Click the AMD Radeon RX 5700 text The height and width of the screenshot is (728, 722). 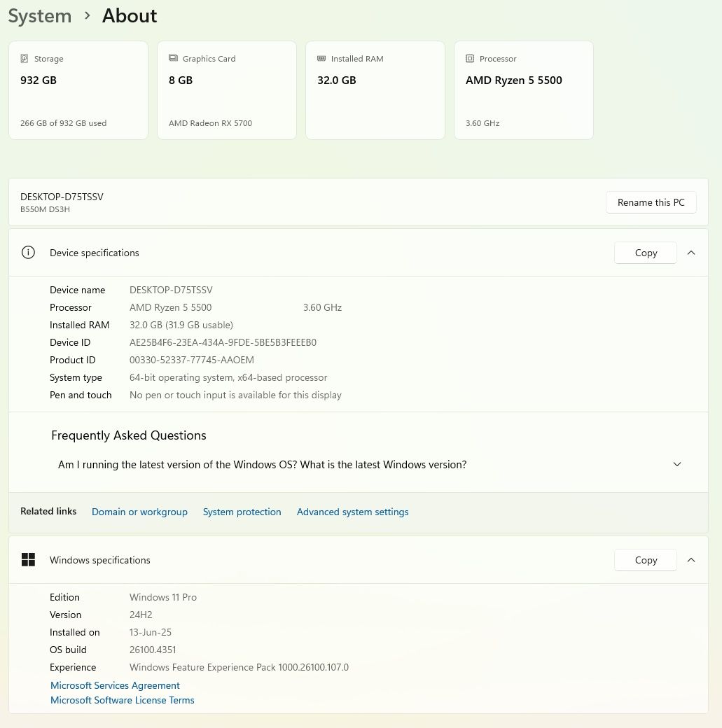211,123
